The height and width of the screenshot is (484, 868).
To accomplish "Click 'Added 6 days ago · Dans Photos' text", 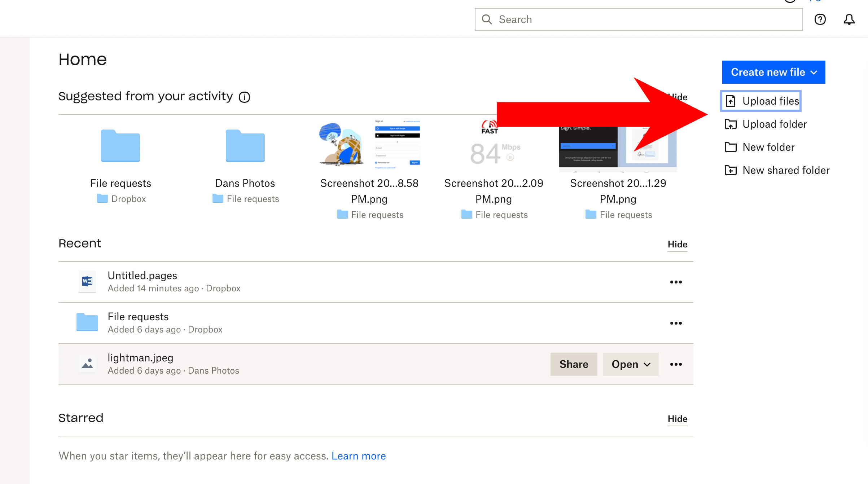I will click(173, 371).
